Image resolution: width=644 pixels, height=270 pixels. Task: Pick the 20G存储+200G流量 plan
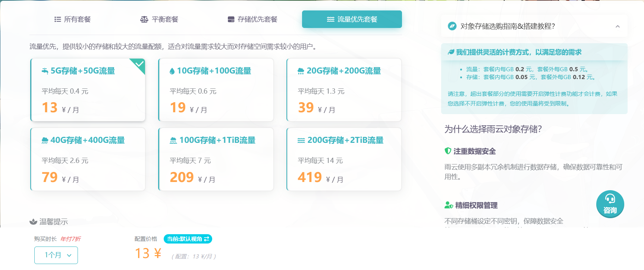(x=344, y=90)
